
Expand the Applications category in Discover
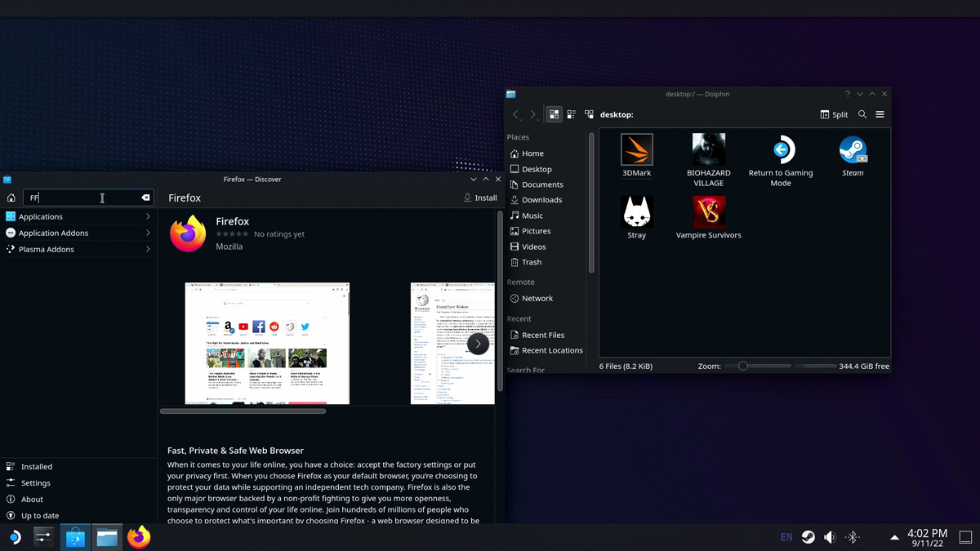(x=78, y=216)
